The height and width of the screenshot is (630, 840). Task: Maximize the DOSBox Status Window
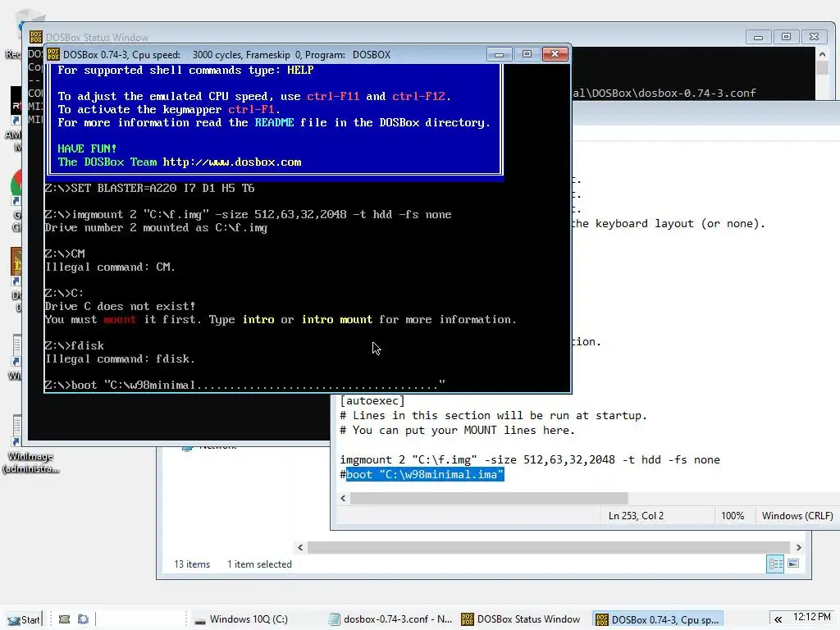[x=786, y=37]
